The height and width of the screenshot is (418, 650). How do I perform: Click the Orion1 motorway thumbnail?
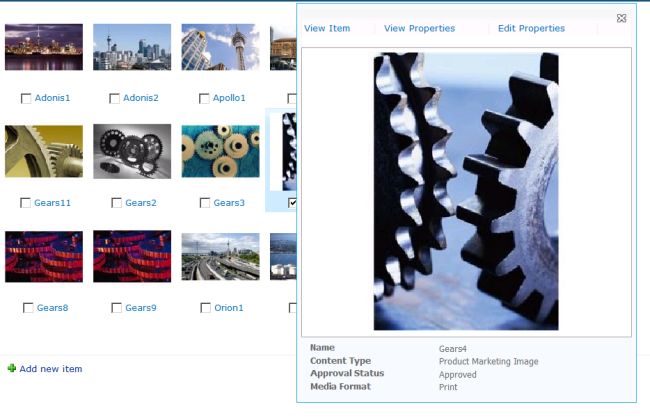point(220,257)
